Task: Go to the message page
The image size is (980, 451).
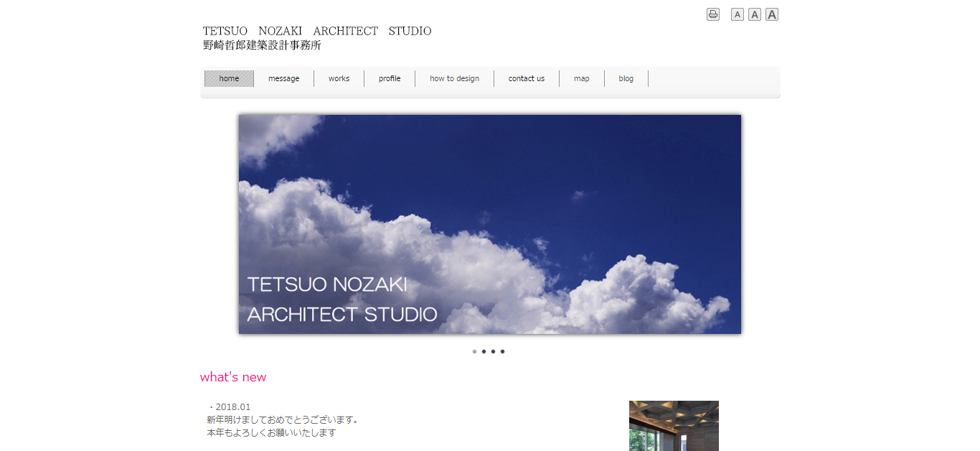Action: [283, 78]
